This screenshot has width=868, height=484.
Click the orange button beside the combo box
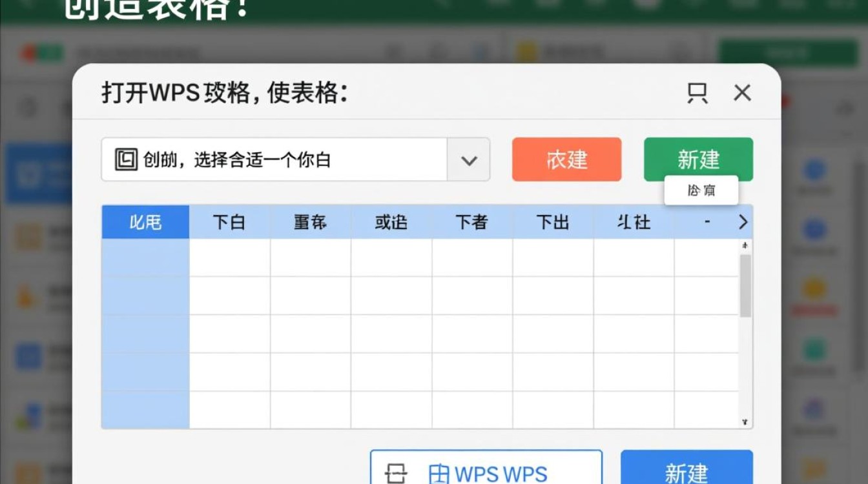567,159
